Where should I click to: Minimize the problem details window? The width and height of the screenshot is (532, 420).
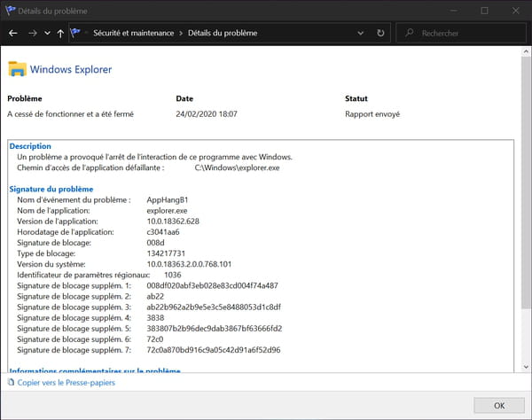coord(454,11)
